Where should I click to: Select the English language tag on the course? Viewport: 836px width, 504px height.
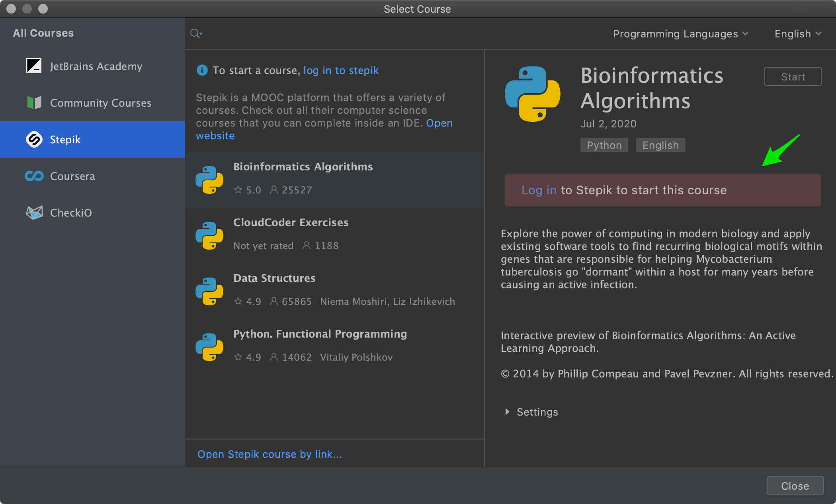[660, 145]
